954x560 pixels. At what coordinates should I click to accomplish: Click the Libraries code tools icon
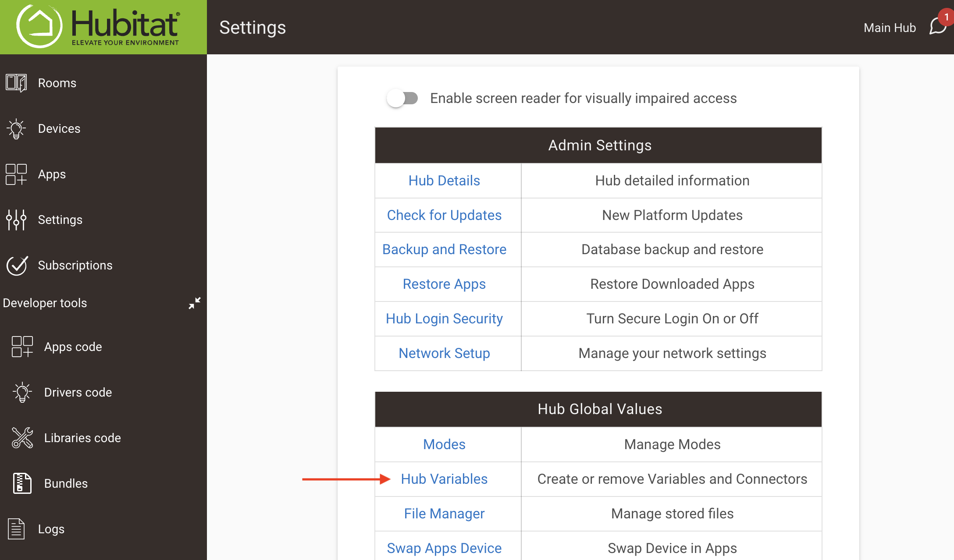point(22,438)
